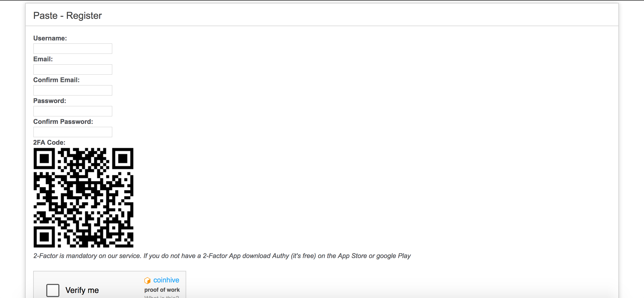644x298 pixels.
Task: Focus the Password field
Action: (73, 111)
